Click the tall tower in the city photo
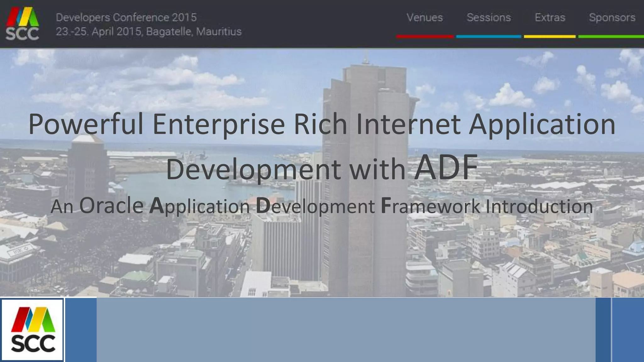The width and height of the screenshot is (644, 362). tap(366, 251)
